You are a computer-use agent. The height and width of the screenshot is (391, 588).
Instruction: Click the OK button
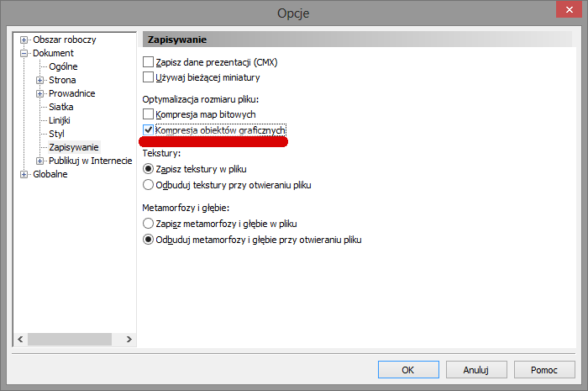click(x=407, y=369)
